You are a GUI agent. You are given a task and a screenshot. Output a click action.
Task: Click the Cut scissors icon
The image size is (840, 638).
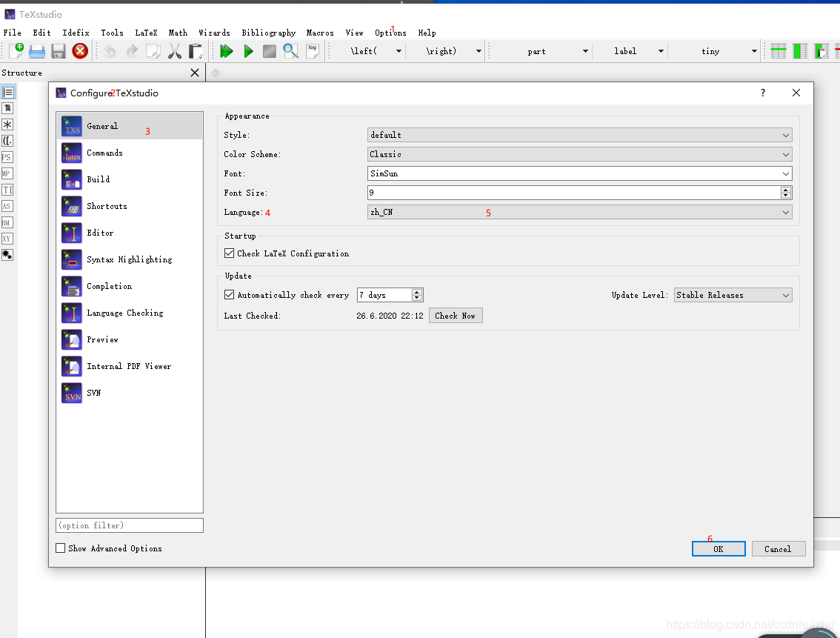(175, 51)
